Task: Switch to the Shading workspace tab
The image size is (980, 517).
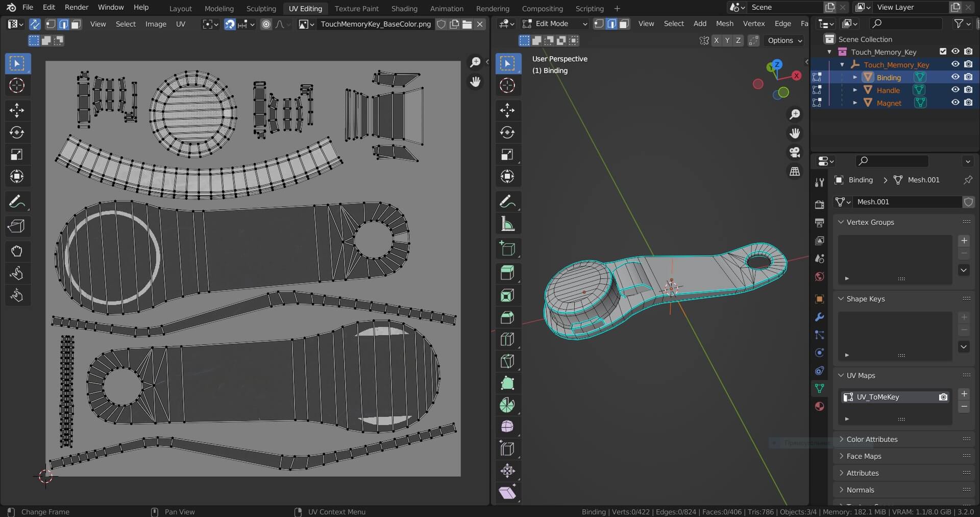Action: 404,8
